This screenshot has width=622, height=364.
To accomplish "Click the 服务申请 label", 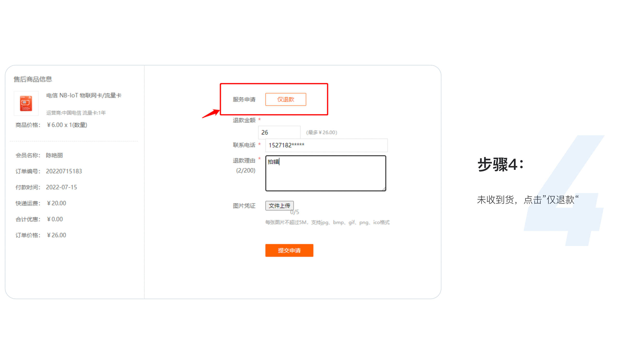I will [244, 99].
